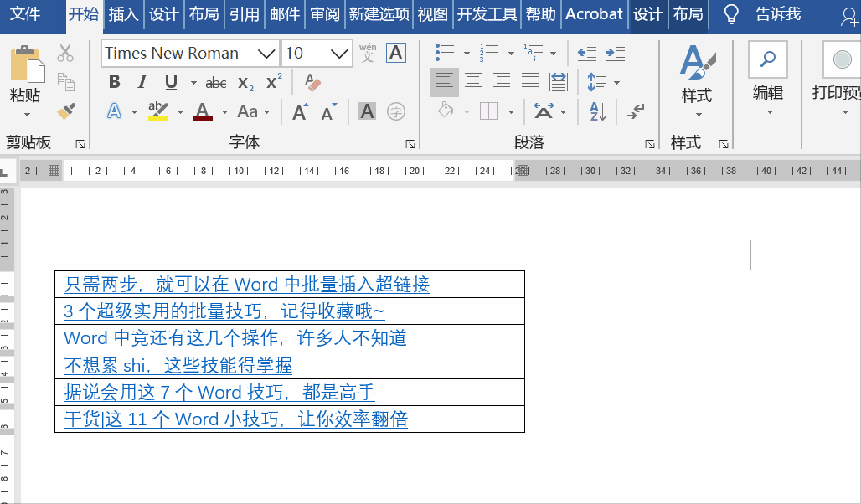Switch to the Acrobat tab
Screen dimensions: 861x504
click(x=594, y=13)
